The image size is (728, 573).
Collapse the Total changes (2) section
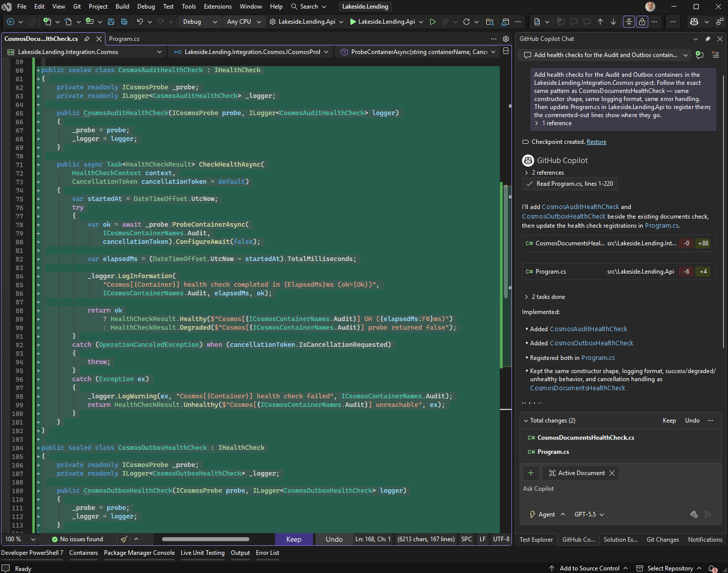(549, 421)
